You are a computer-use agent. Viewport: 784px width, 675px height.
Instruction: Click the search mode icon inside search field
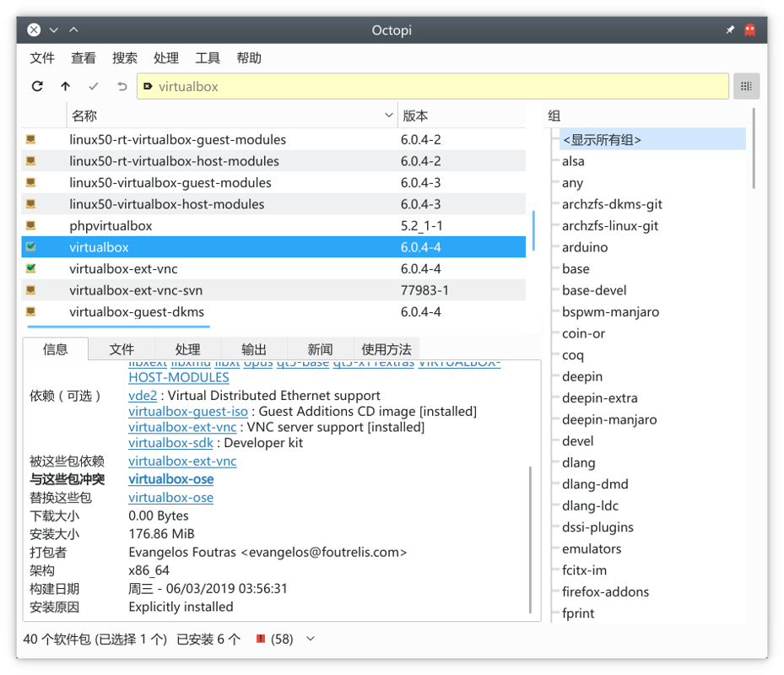click(148, 87)
